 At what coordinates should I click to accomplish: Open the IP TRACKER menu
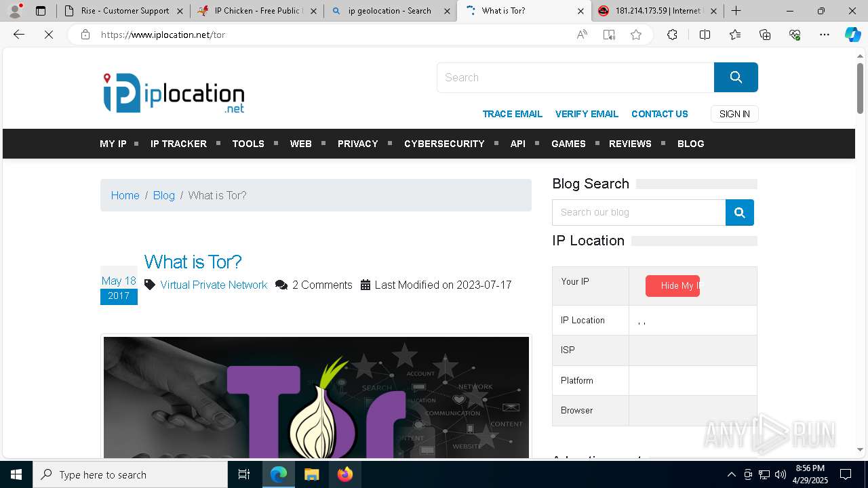178,144
